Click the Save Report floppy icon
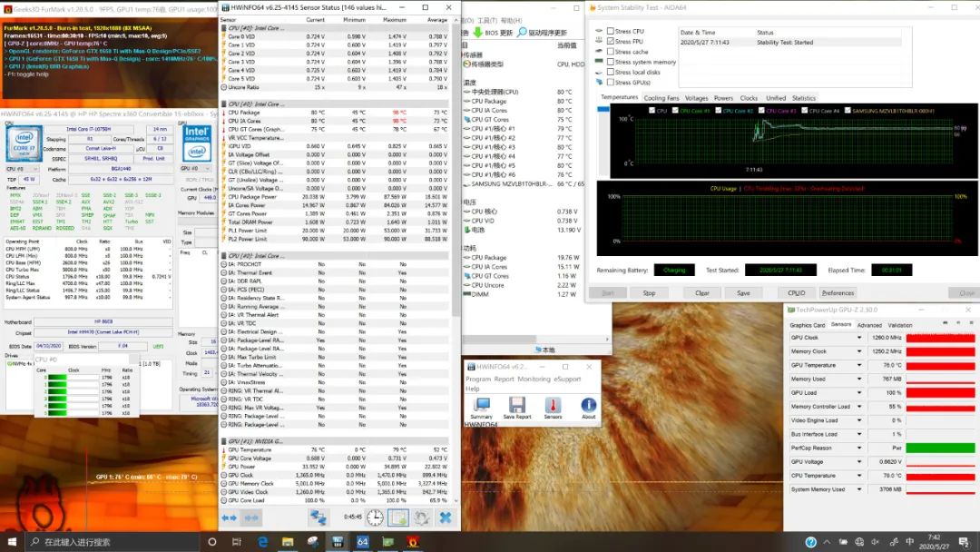 (516, 405)
